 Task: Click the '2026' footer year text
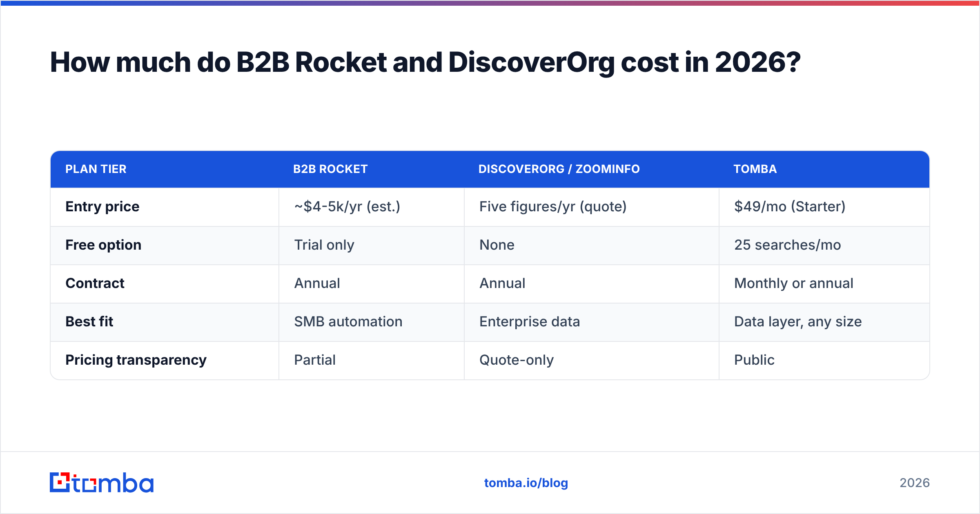(x=915, y=483)
